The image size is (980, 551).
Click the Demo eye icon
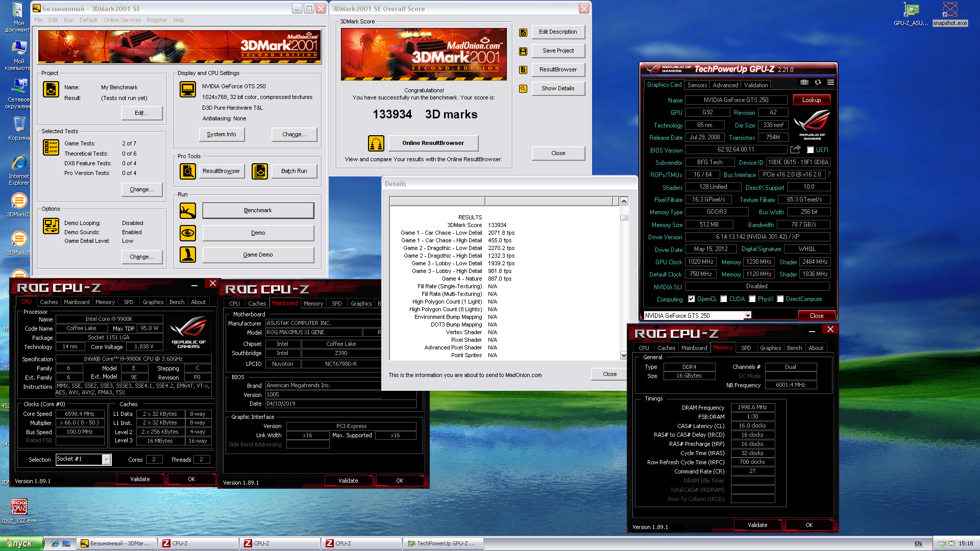point(188,233)
